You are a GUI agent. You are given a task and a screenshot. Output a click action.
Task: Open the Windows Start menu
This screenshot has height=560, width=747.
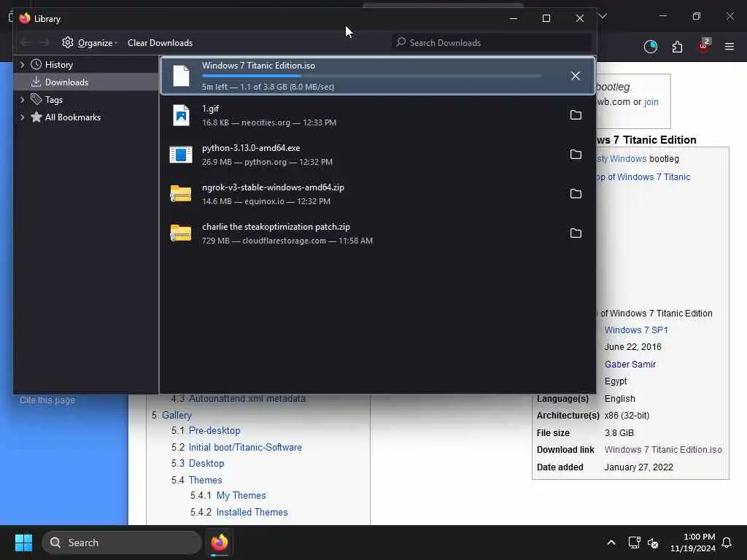pos(23,542)
